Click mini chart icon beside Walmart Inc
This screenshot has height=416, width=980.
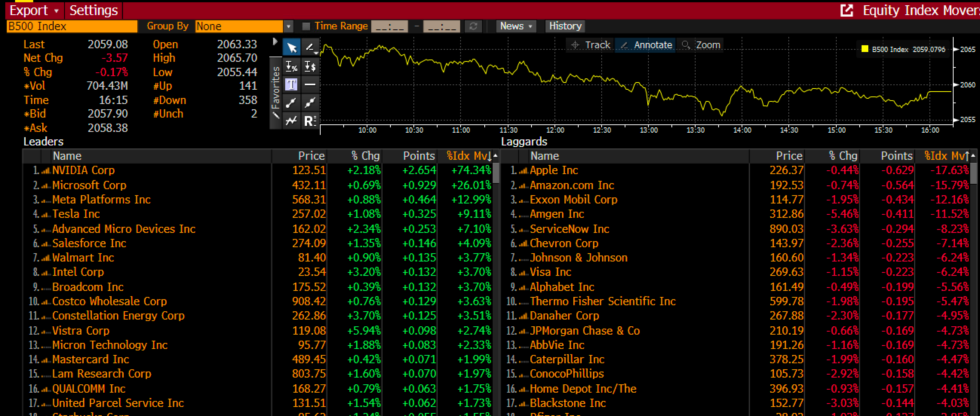46,258
